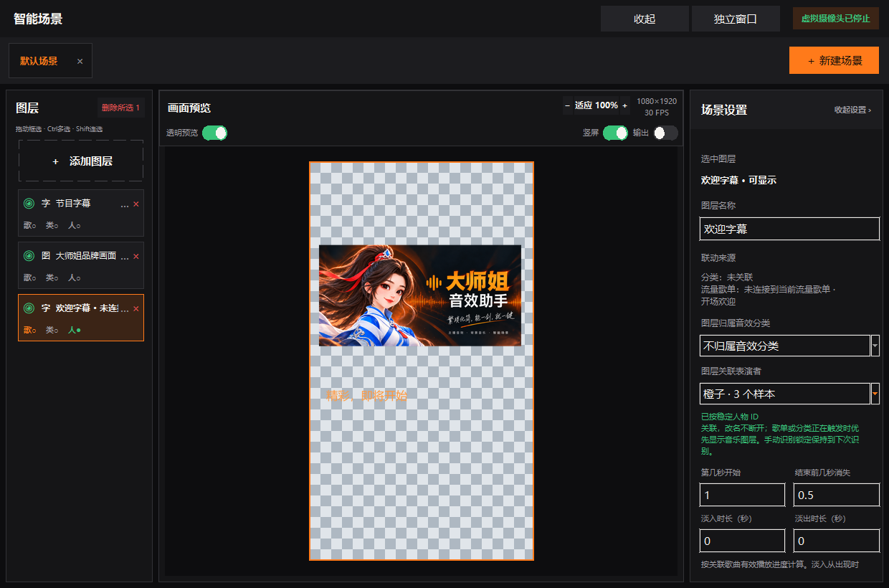Click the 结束前几秒消失 input field
The height and width of the screenshot is (588, 889).
pos(837,495)
